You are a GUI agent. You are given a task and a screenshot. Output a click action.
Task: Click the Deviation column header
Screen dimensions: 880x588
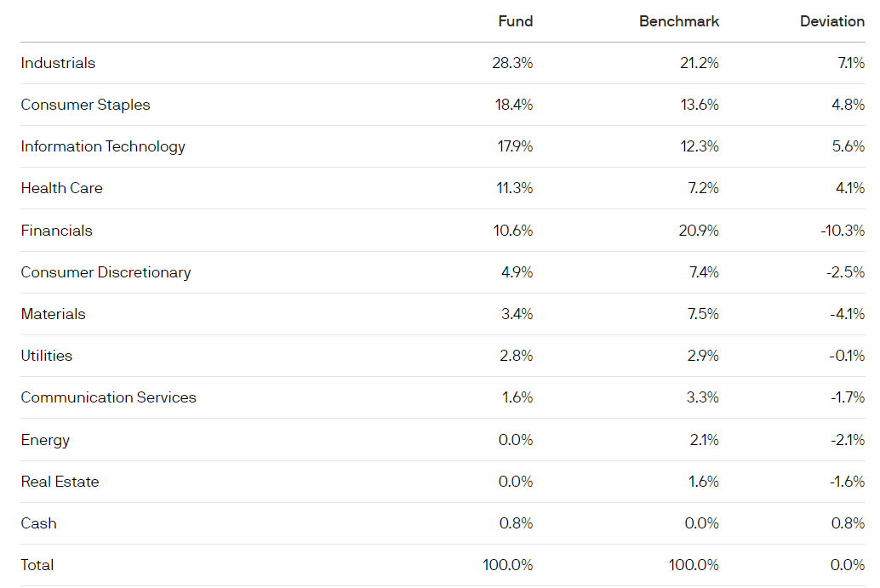(x=831, y=21)
